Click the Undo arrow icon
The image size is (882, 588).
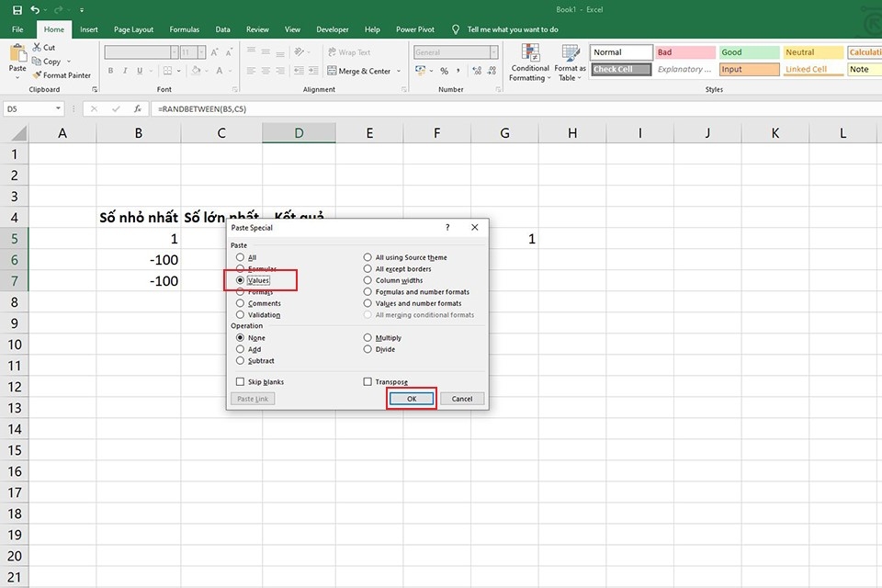36,9
